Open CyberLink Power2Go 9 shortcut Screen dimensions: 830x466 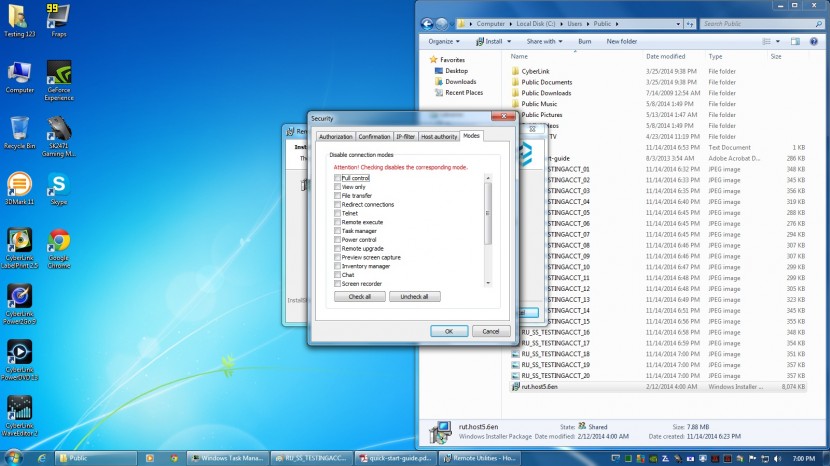[20, 304]
